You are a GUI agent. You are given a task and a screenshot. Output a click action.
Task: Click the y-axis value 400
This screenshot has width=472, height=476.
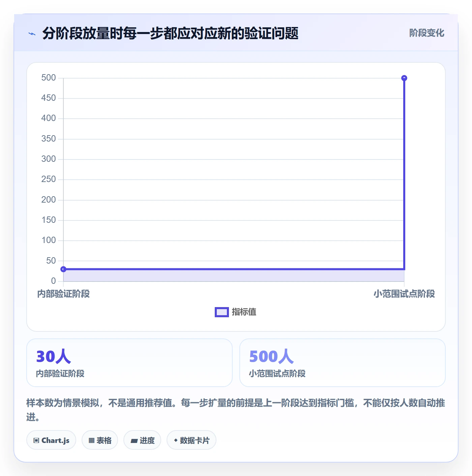(x=49, y=118)
